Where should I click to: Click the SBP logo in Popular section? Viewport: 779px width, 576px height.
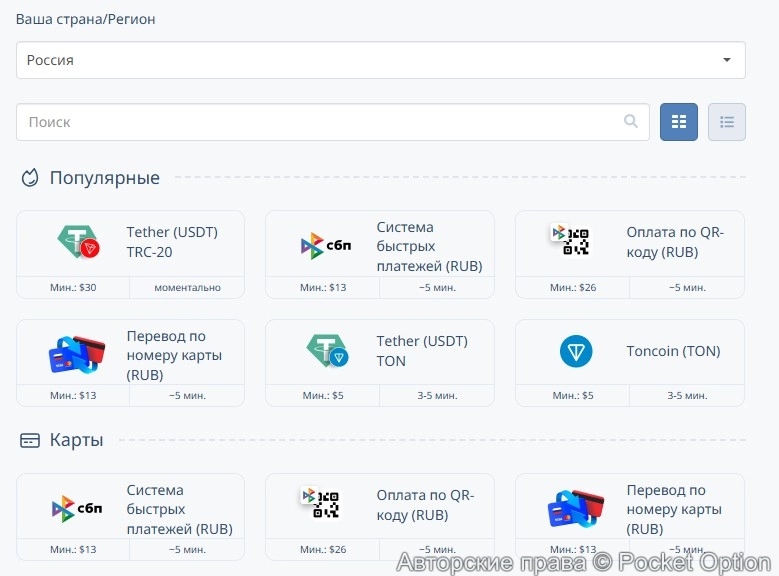tap(326, 246)
